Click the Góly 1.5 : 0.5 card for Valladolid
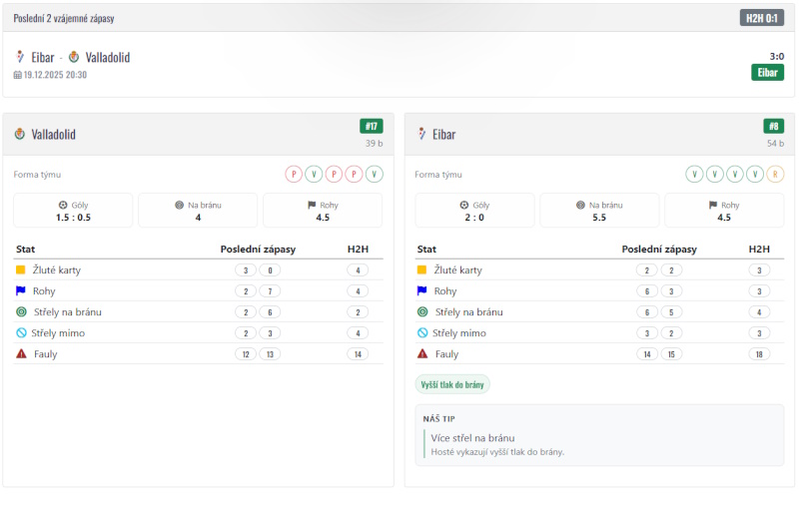This screenshot has width=799, height=532. click(73, 211)
